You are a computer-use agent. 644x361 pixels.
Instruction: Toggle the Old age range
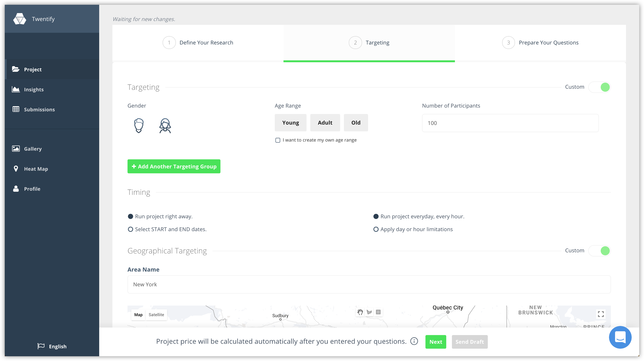(x=356, y=122)
